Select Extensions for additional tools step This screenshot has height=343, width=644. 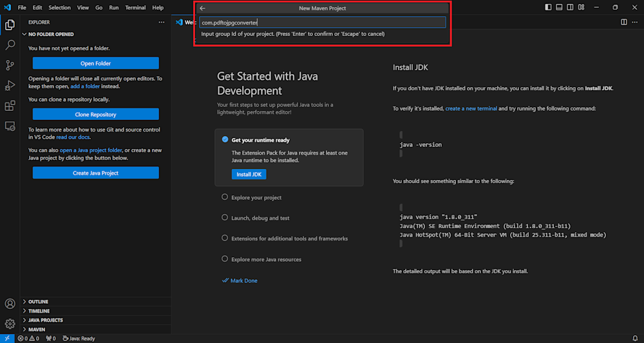point(289,239)
